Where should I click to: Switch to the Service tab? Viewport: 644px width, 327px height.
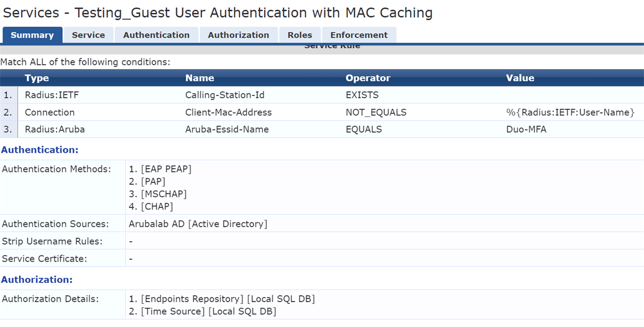click(88, 35)
